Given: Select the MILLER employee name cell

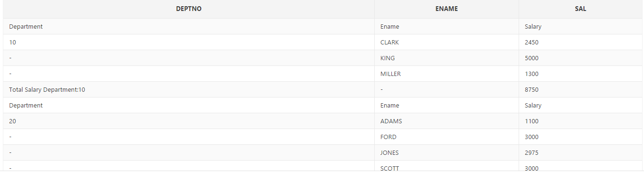Looking at the screenshot, I should (447, 74).
